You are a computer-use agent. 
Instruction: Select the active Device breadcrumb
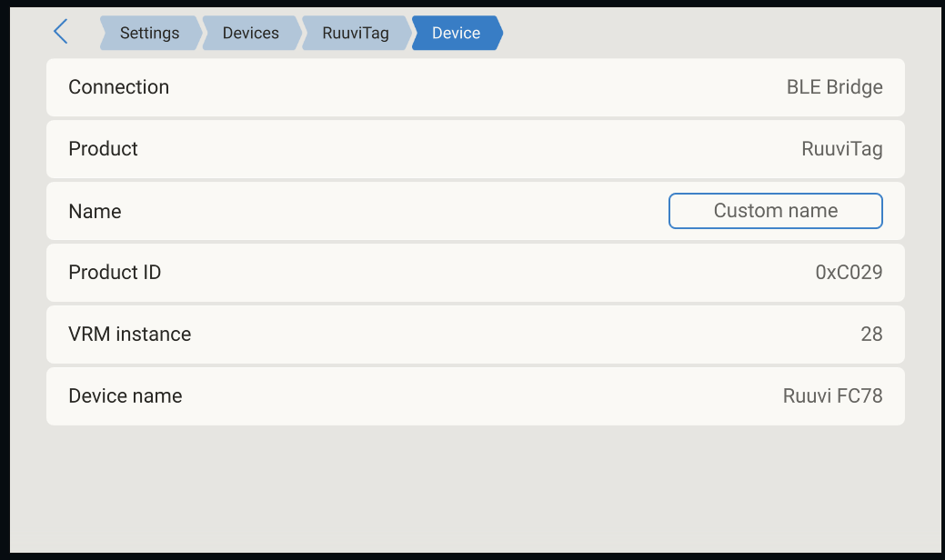point(457,33)
